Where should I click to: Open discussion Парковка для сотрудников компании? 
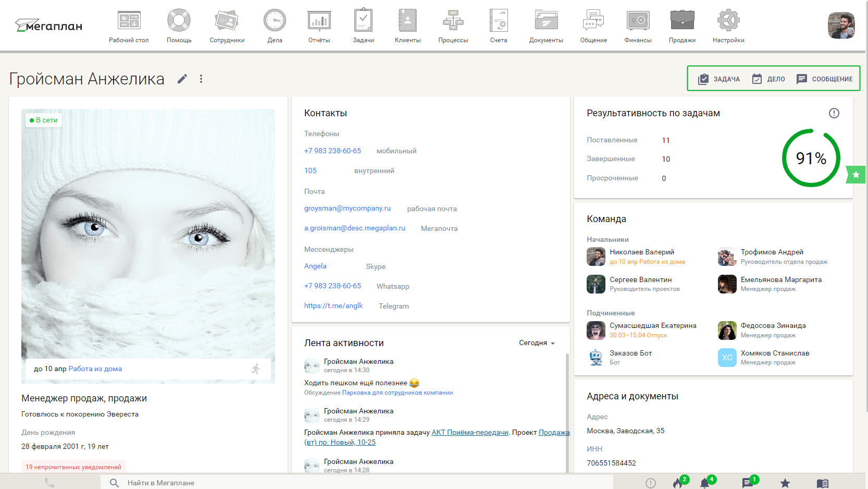click(398, 393)
